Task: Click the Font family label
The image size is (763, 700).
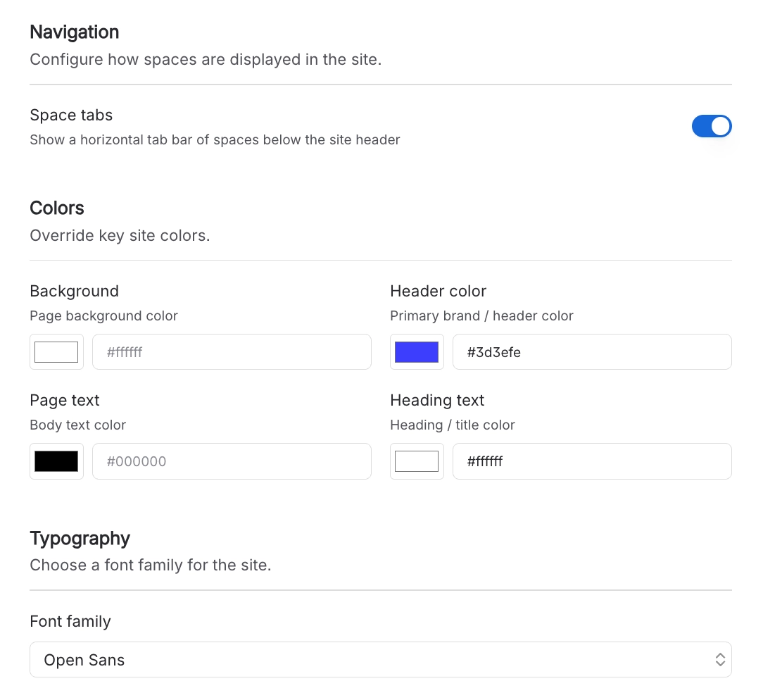Action: click(70, 622)
